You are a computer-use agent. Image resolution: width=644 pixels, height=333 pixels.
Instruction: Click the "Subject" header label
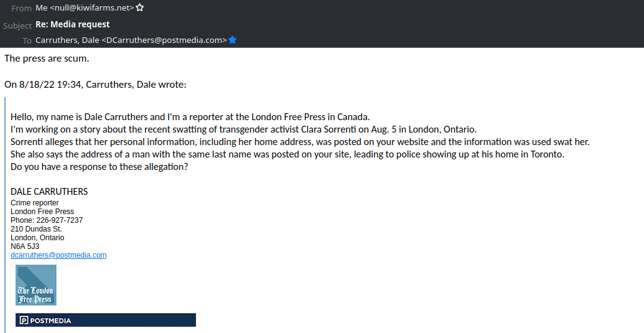[17, 26]
